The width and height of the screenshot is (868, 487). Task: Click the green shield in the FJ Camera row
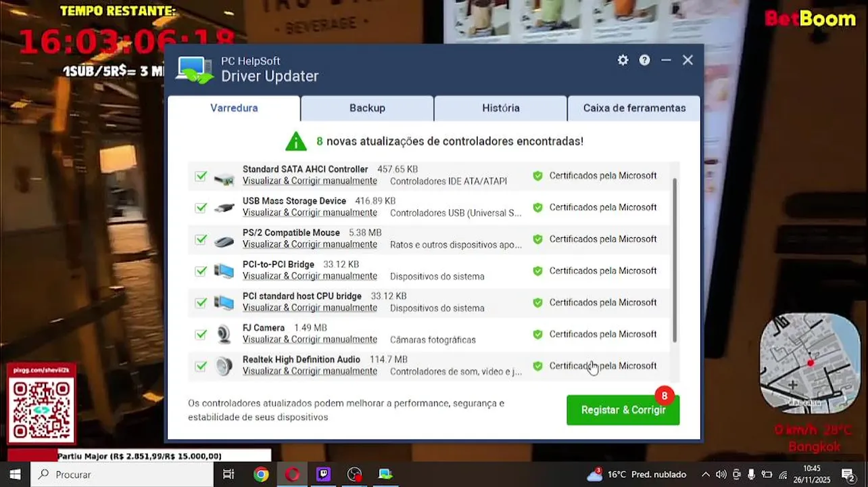tap(537, 334)
